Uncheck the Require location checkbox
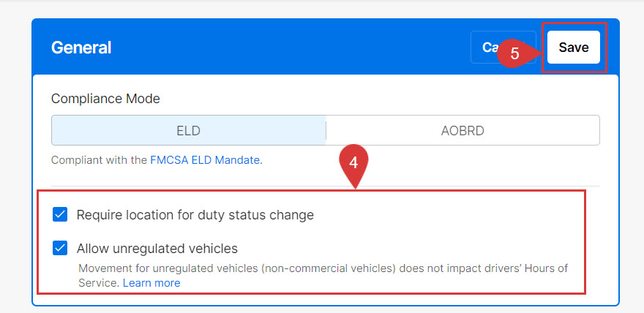Viewport: 644px width, 313px height. 61,215
